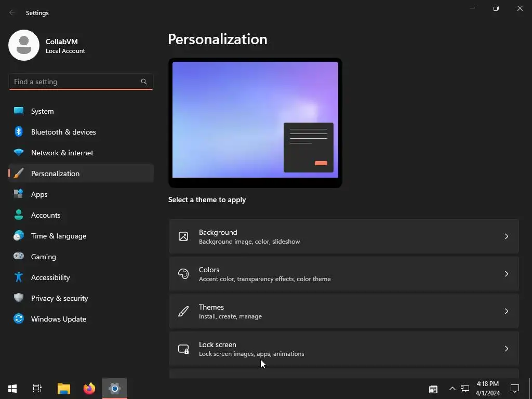Click 'Background image, color, slideshow' text
This screenshot has width=532, height=399.
pos(249,242)
